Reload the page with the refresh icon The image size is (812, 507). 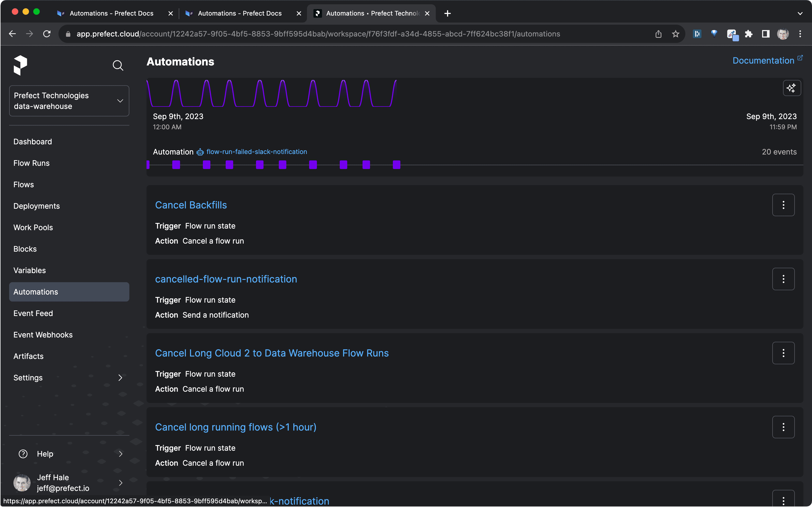47,34
